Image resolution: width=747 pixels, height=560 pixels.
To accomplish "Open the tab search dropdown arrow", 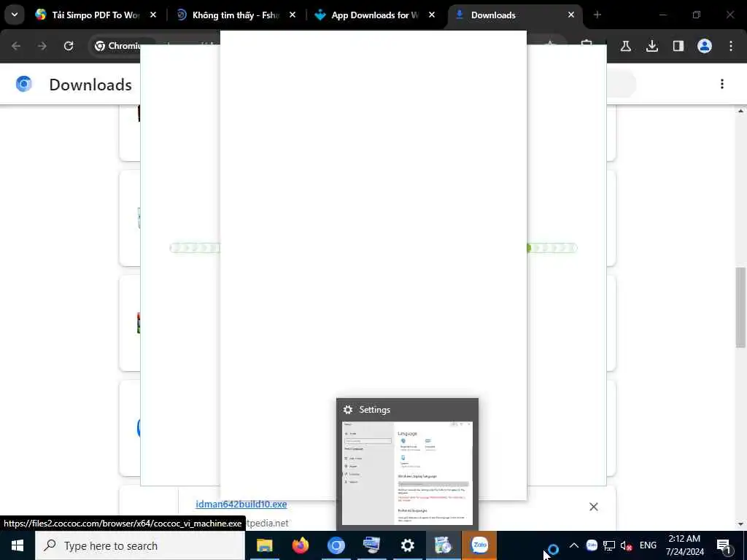I will click(x=15, y=15).
